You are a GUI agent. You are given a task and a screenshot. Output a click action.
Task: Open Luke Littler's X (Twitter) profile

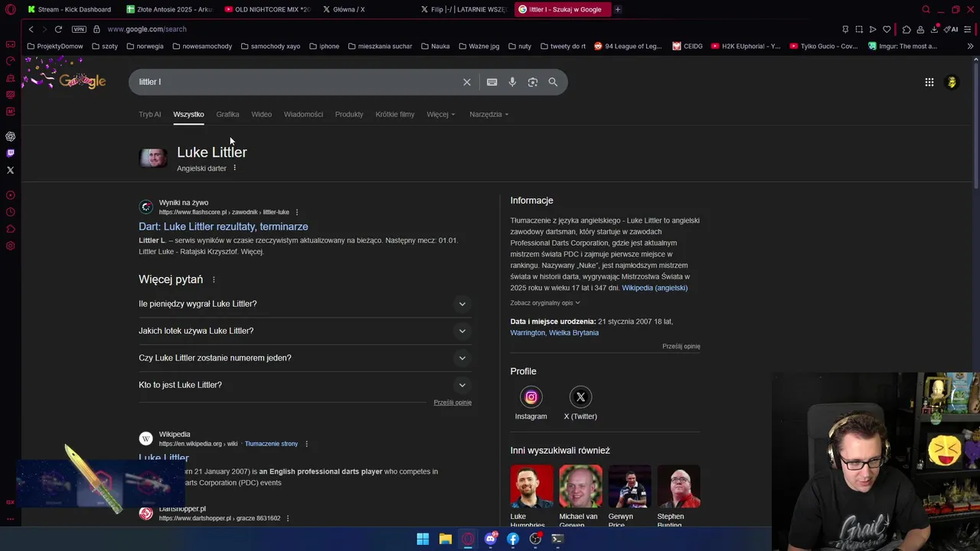580,403
